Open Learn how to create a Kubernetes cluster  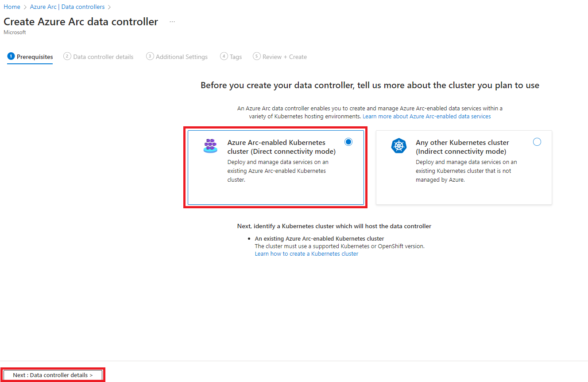point(306,254)
